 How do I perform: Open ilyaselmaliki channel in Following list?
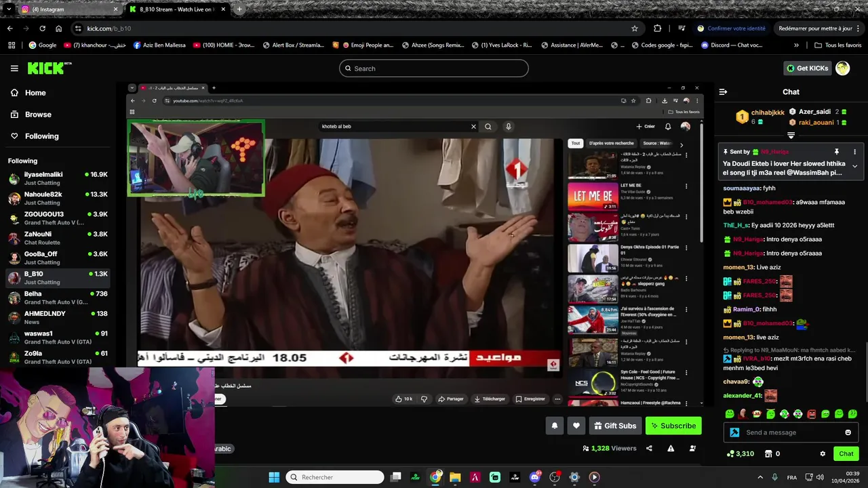click(x=58, y=179)
